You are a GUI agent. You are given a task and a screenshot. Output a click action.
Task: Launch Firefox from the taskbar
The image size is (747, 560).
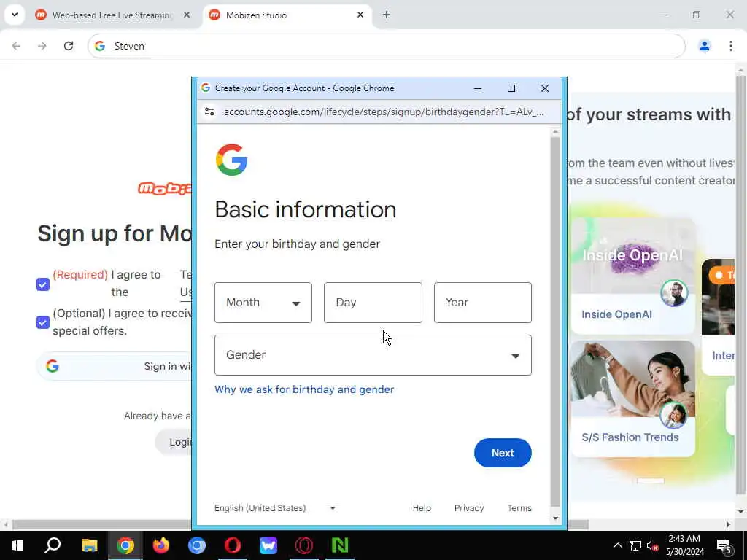pos(161,545)
